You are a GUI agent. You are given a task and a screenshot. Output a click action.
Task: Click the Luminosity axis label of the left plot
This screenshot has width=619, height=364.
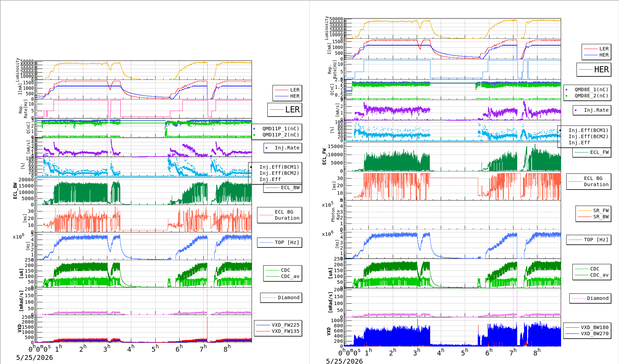pos(17,70)
